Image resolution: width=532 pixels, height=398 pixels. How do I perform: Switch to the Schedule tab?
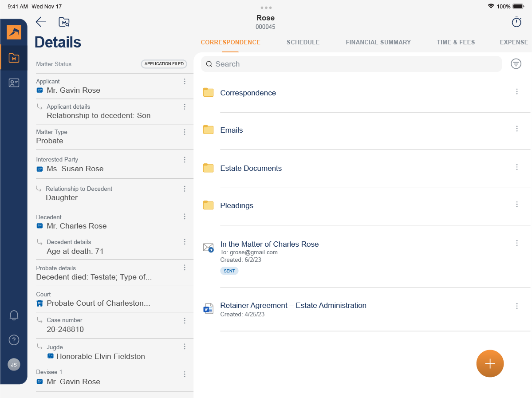pos(303,42)
